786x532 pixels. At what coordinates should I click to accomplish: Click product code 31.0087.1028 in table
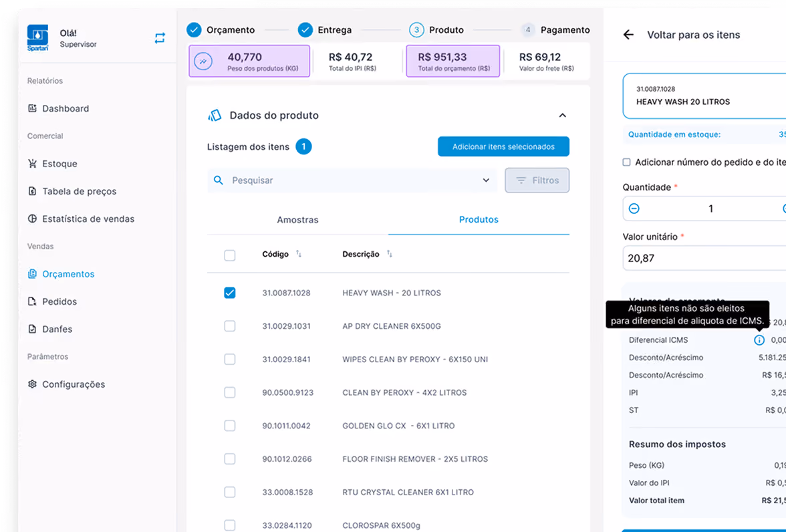point(286,293)
